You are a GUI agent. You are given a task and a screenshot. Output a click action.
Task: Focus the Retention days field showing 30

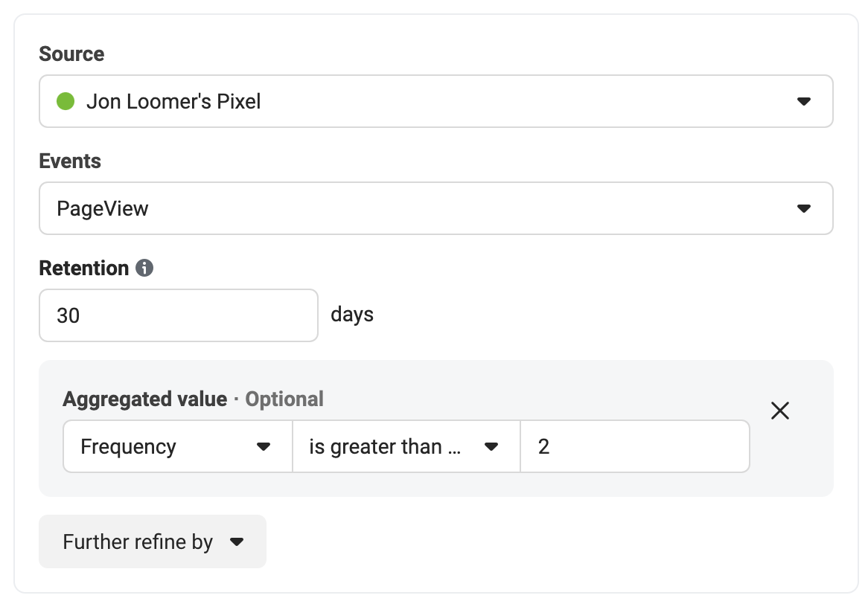(178, 315)
